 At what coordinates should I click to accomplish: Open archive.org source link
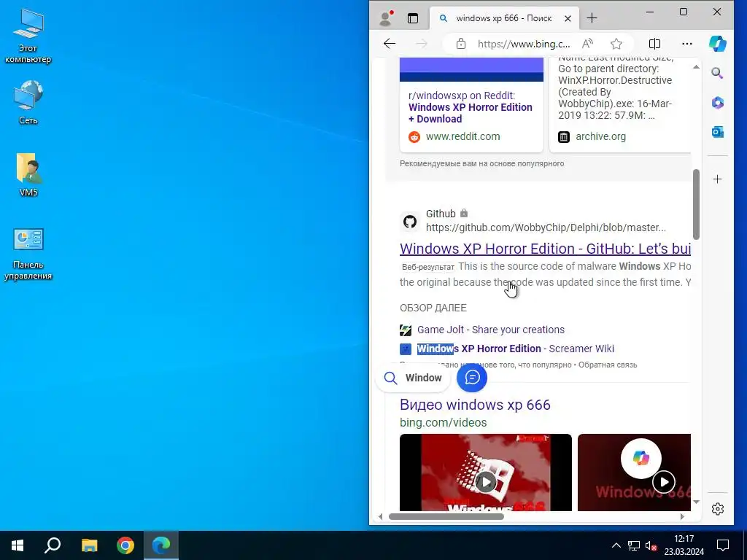pos(601,136)
